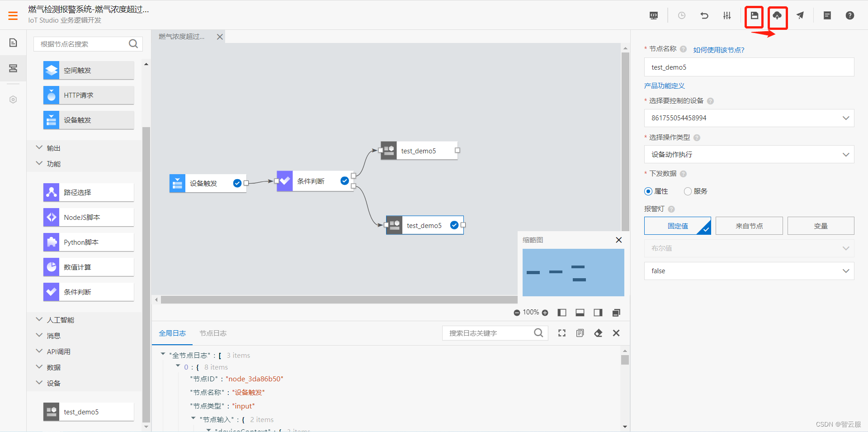Image resolution: width=868 pixels, height=432 pixels.
Task: Click the deploy cloud upload icon
Action: point(777,16)
